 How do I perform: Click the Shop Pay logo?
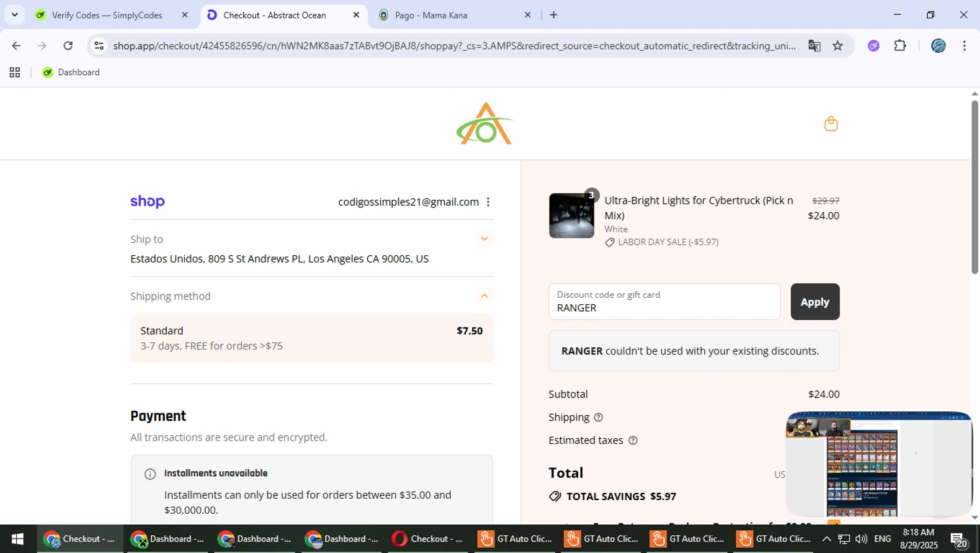click(148, 202)
